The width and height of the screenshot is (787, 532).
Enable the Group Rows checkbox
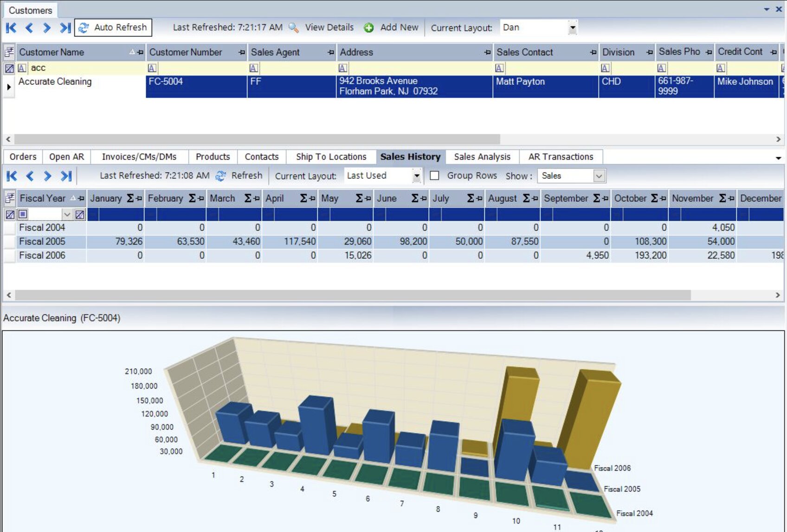coord(434,176)
